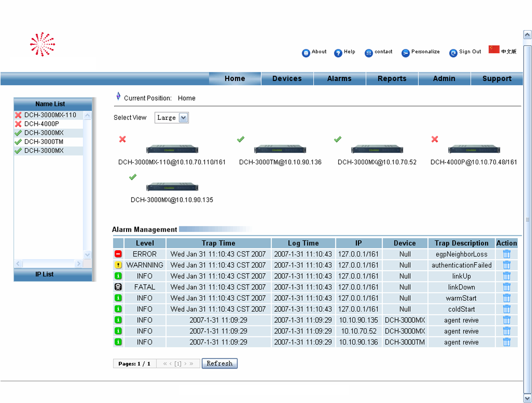Viewport: 532px width, 403px height.
Task: Click the DCH-3000TM@10.10.90.136 device image
Action: point(280,149)
